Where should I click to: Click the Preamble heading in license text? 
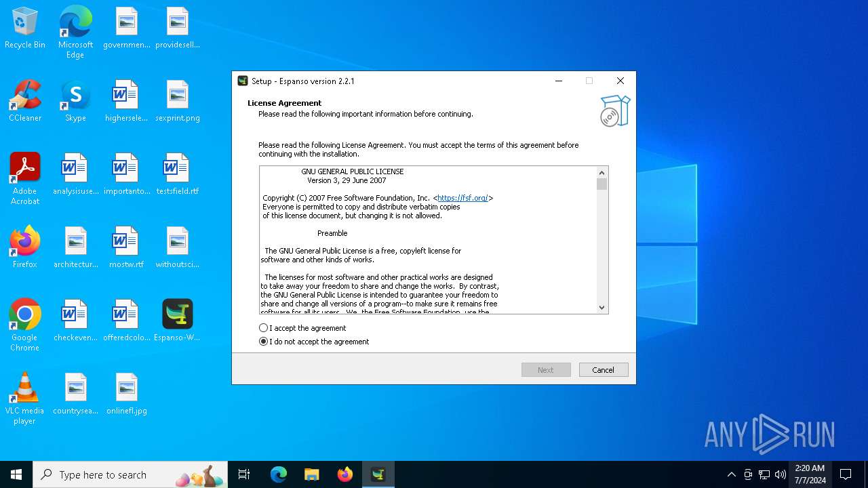pyautogui.click(x=332, y=233)
